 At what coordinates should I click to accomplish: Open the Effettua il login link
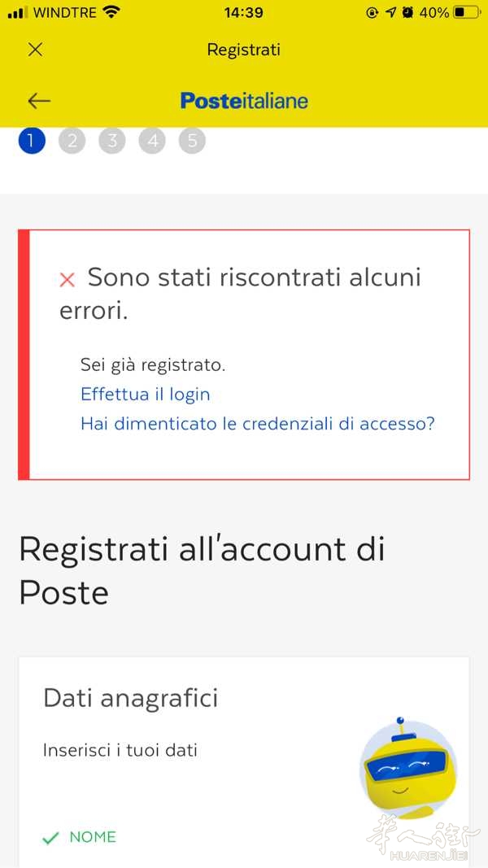pos(146,395)
